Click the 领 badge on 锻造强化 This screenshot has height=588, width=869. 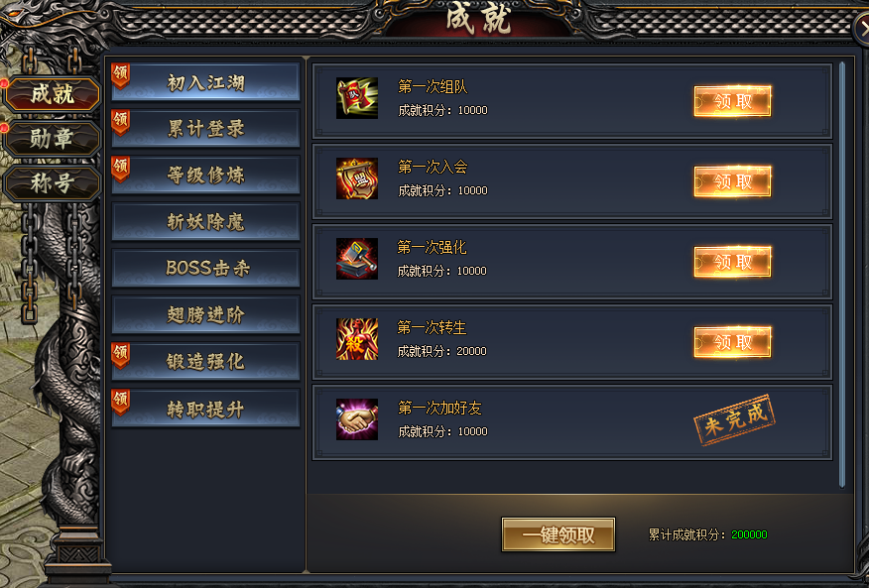pos(120,355)
